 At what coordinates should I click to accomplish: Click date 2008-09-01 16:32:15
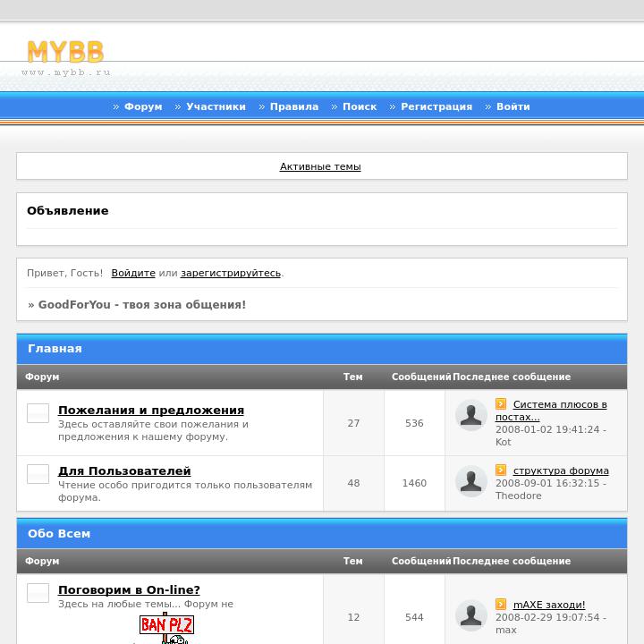(x=547, y=483)
